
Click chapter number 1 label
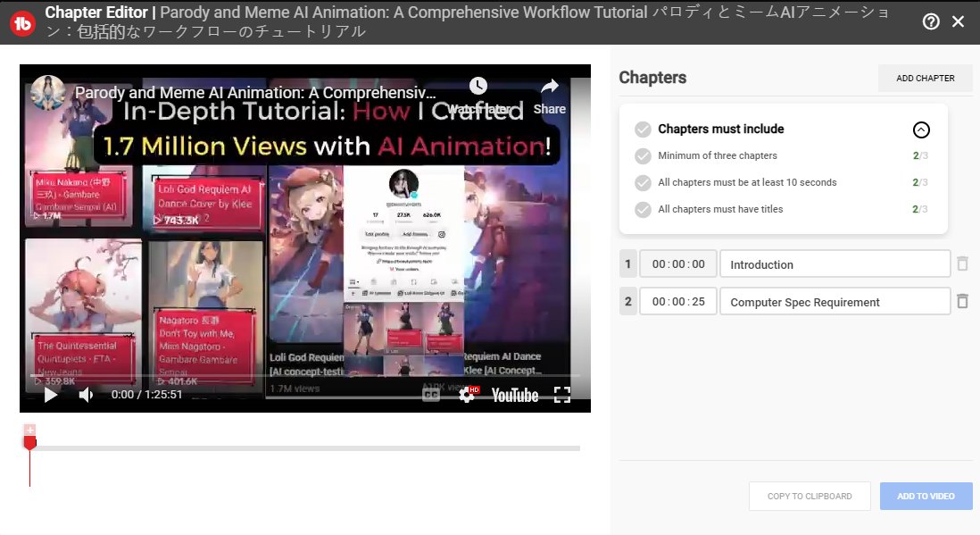pyautogui.click(x=628, y=264)
